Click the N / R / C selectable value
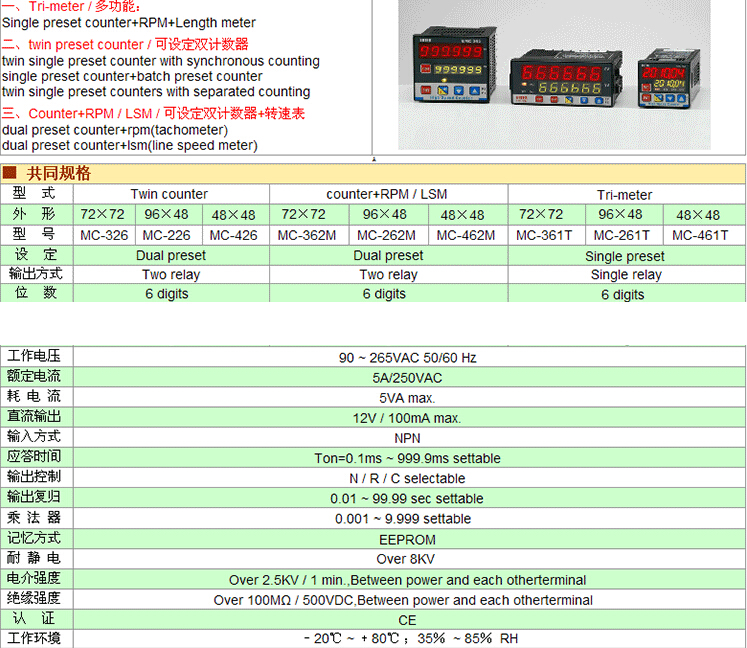 point(407,478)
